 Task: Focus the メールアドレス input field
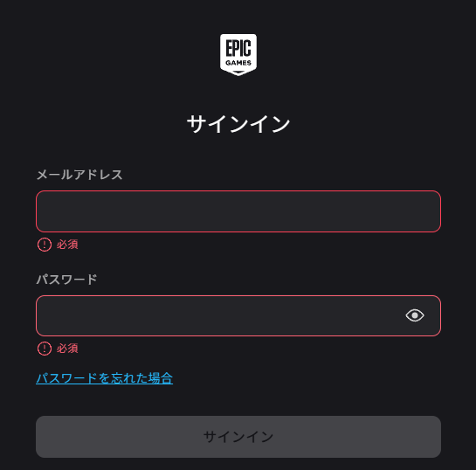tap(238, 211)
